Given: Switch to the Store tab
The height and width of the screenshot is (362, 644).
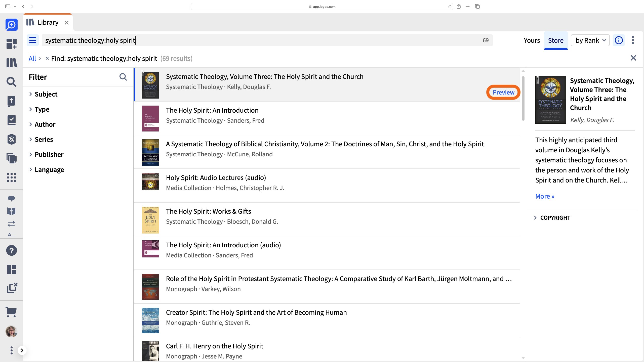Looking at the screenshot, I should [x=556, y=40].
